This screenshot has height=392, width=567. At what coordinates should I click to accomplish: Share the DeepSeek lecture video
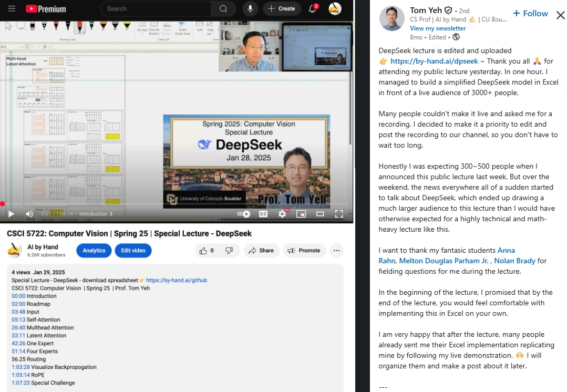click(x=261, y=251)
